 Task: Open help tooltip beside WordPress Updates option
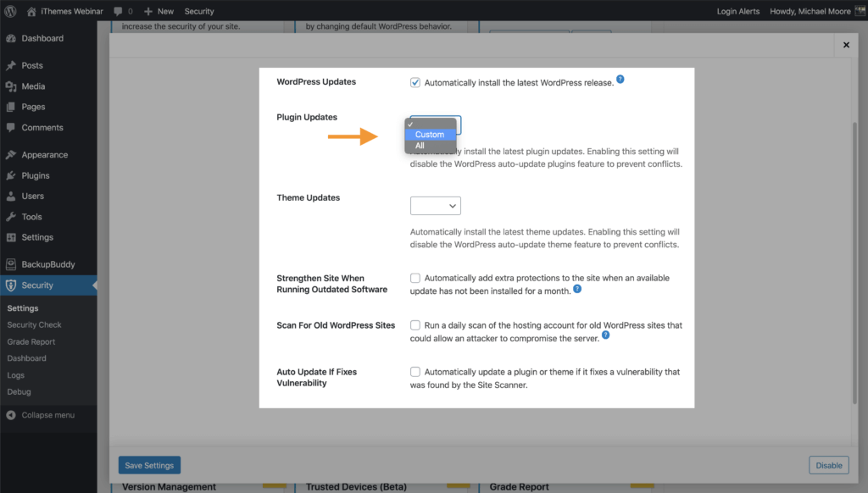click(x=620, y=79)
